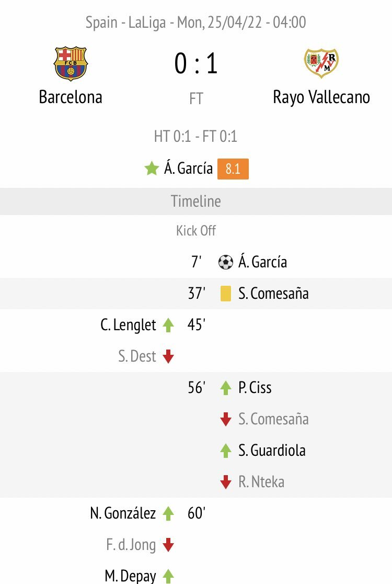Click the Spain - LaLiga competition header
The image size is (392, 584).
tap(196, 23)
